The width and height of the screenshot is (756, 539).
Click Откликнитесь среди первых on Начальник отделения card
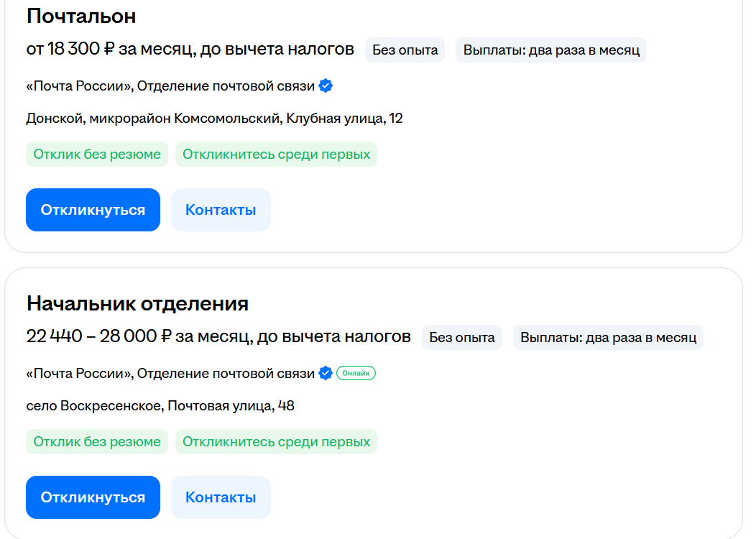coord(276,442)
